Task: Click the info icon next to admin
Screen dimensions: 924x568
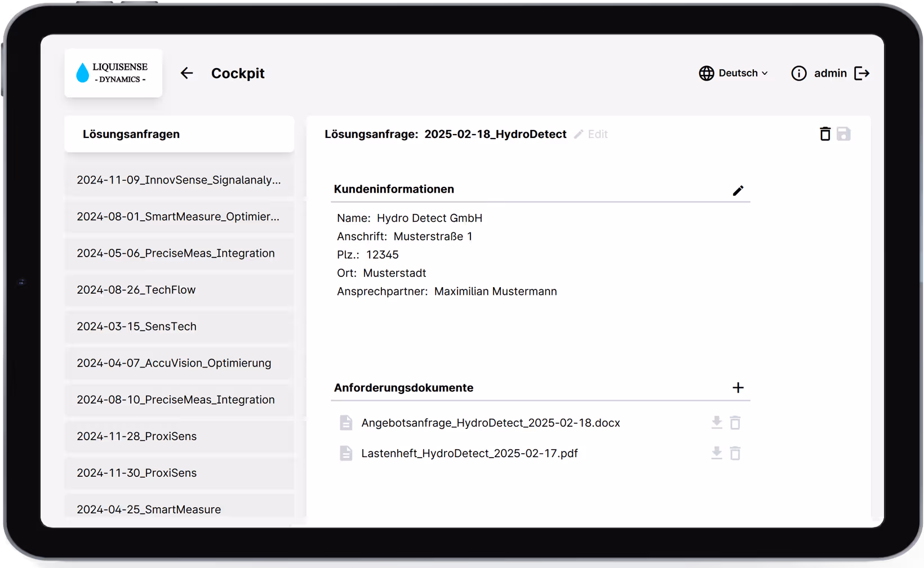Action: [x=798, y=73]
